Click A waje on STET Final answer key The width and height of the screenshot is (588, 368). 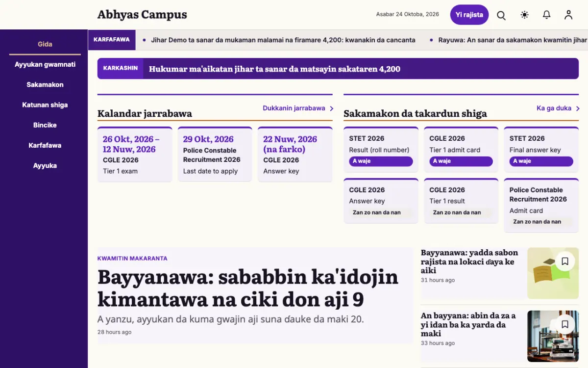[541, 161]
